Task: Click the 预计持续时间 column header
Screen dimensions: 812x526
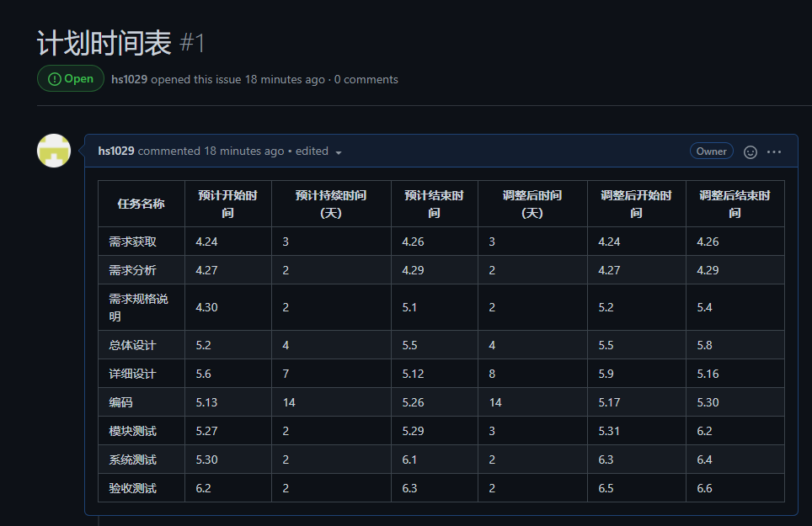Action: (x=331, y=204)
